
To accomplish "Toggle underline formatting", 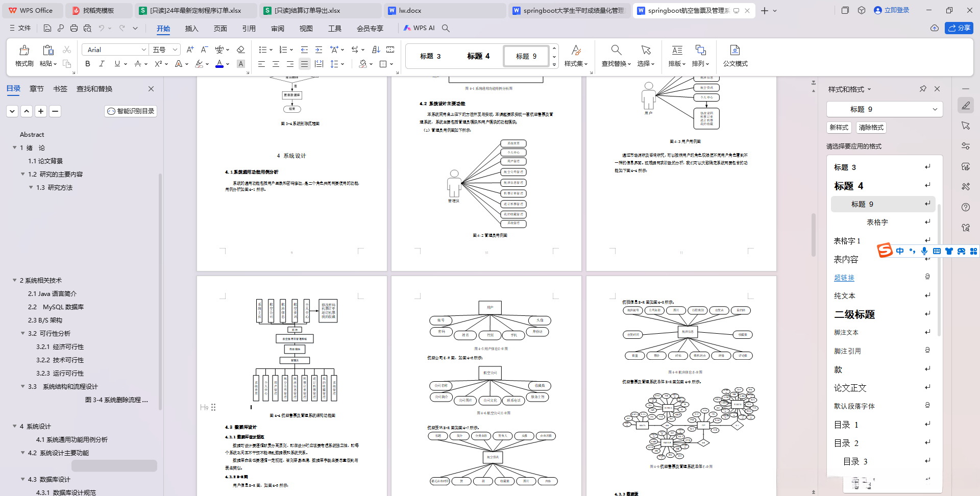I will pyautogui.click(x=116, y=64).
